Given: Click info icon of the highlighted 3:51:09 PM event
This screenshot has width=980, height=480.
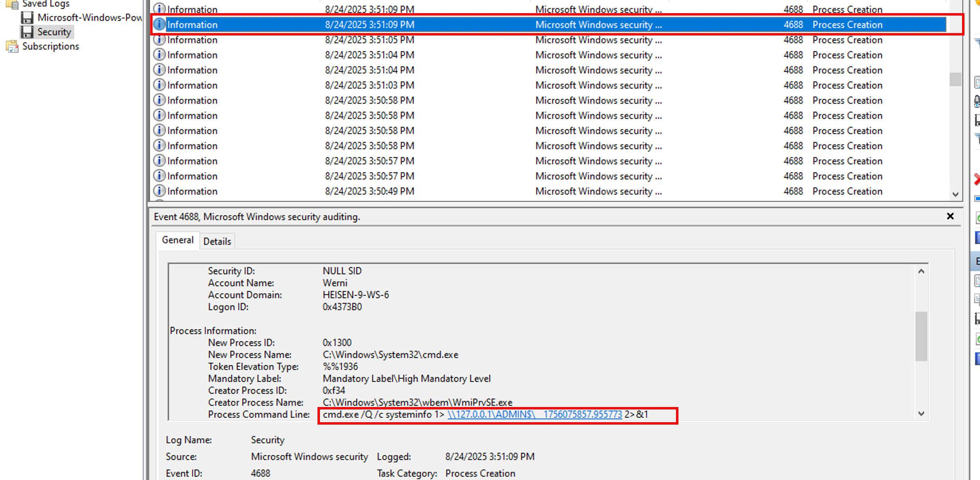Looking at the screenshot, I should (x=159, y=25).
